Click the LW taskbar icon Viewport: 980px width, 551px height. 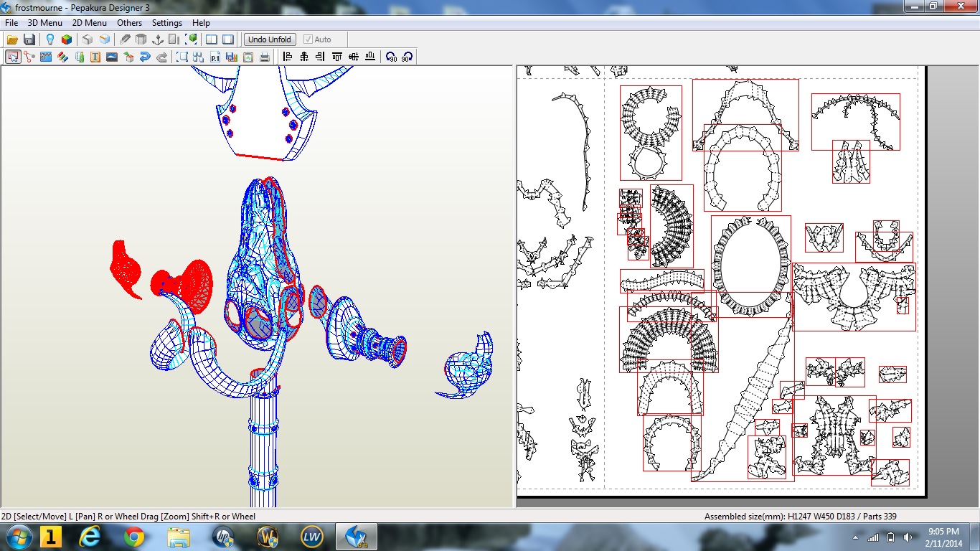(311, 537)
